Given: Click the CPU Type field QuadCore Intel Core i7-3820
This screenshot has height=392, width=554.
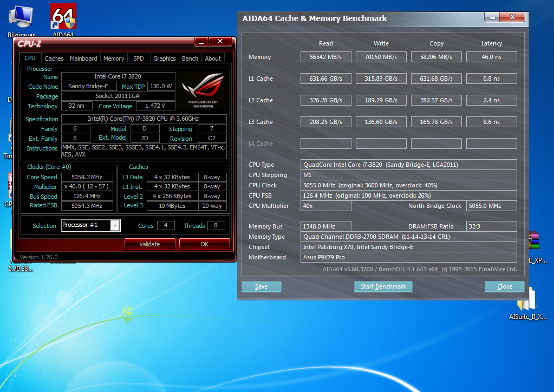Looking at the screenshot, I should [x=409, y=165].
